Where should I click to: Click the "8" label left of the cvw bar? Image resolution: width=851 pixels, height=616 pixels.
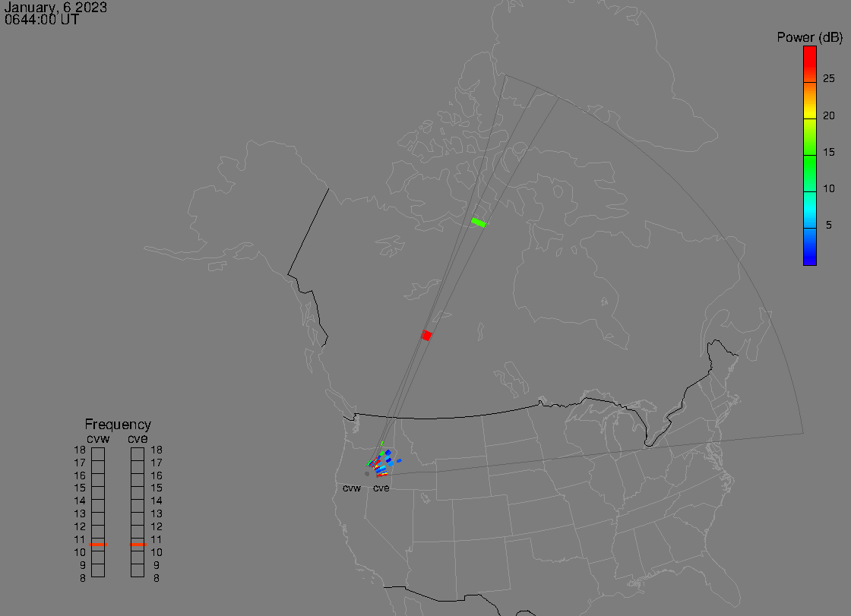tap(83, 579)
